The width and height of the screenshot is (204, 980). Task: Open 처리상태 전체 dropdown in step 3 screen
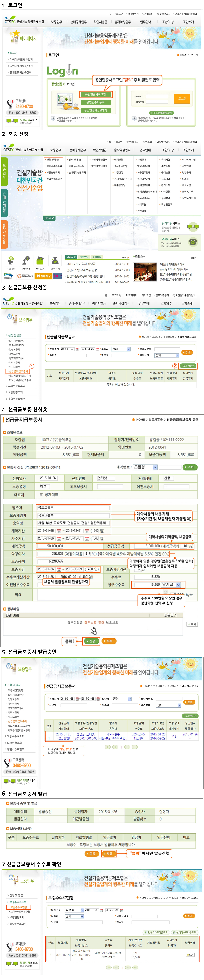[167, 355]
